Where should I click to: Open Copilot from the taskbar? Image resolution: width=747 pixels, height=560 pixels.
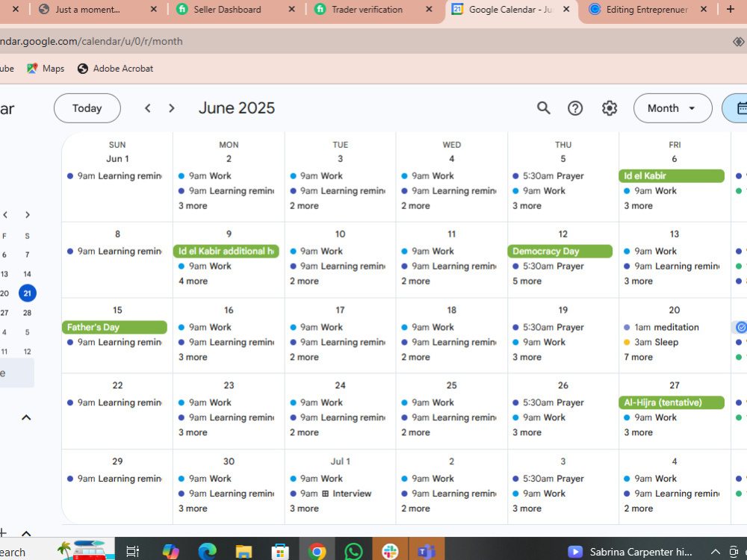click(x=170, y=552)
